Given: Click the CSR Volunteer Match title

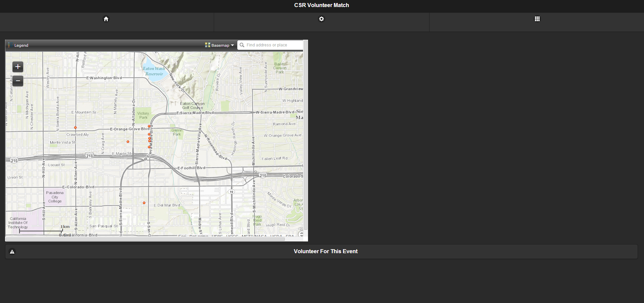Looking at the screenshot, I should 321,5.
